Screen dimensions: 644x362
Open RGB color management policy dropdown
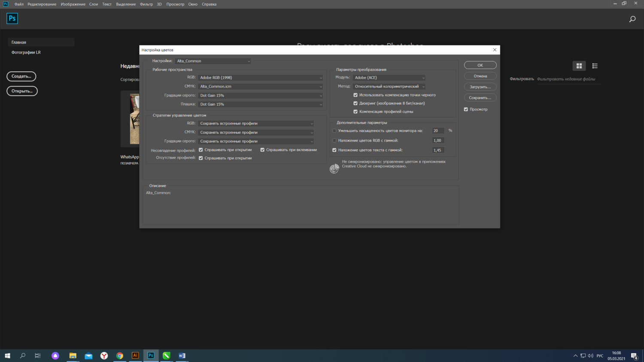click(256, 124)
